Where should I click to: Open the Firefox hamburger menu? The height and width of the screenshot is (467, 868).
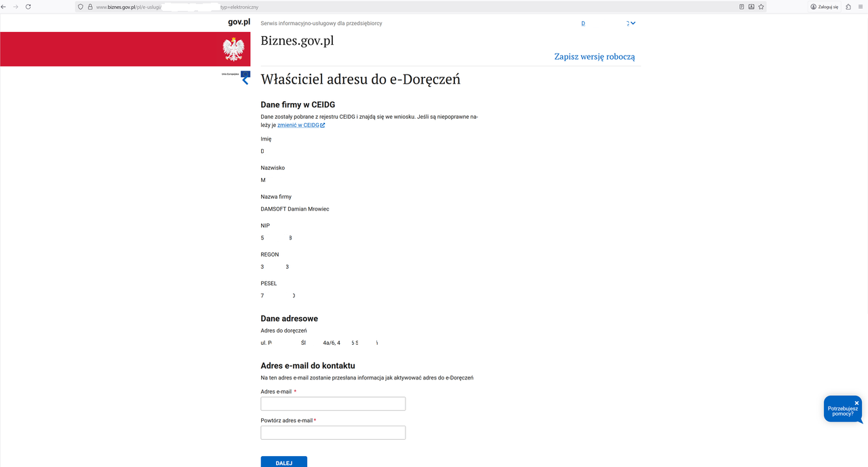[861, 7]
